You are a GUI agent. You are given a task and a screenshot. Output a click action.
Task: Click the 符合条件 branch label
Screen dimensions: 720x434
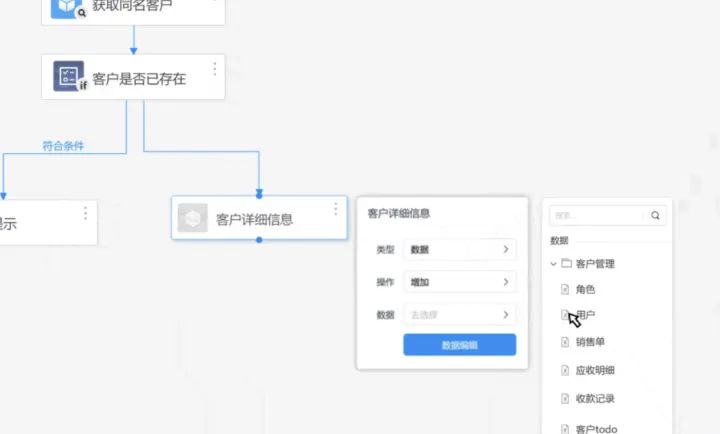[63, 146]
